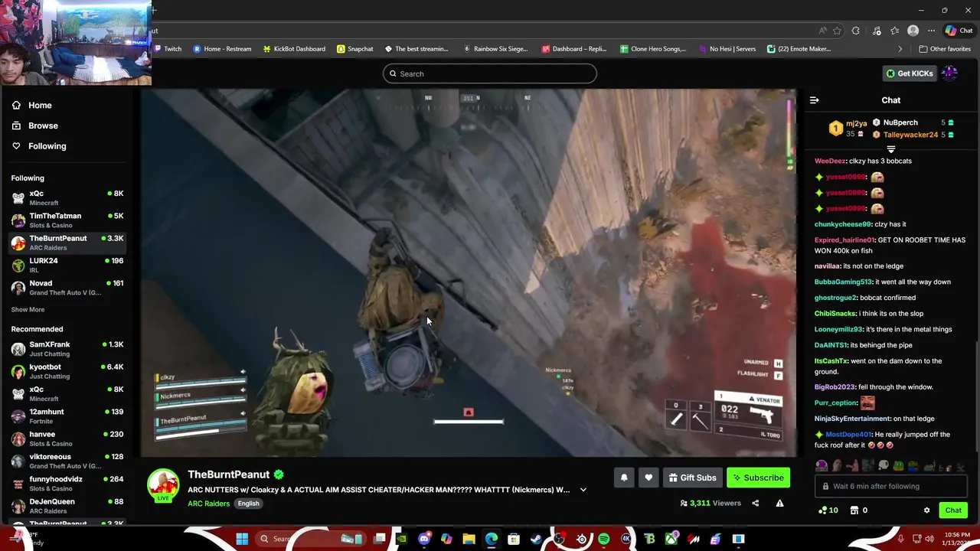This screenshot has height=551, width=980.
Task: Open chat settings gear icon
Action: click(x=926, y=510)
